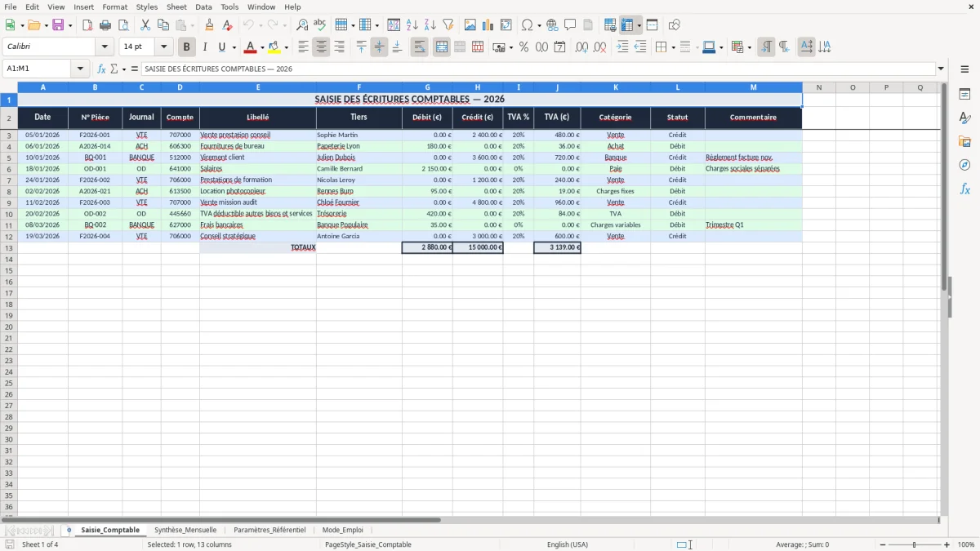Click the Print icon
Screen dimensions: 980x551
[105, 25]
